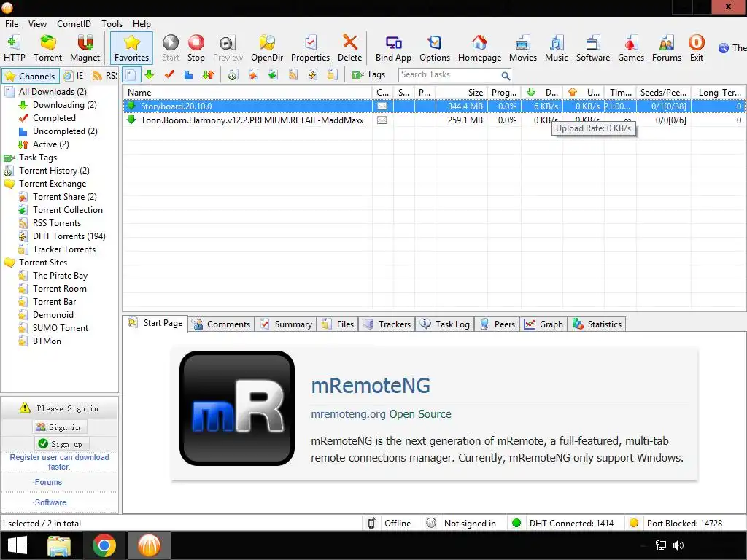Open download folder with OpenDir
The image size is (747, 560).
click(x=267, y=48)
